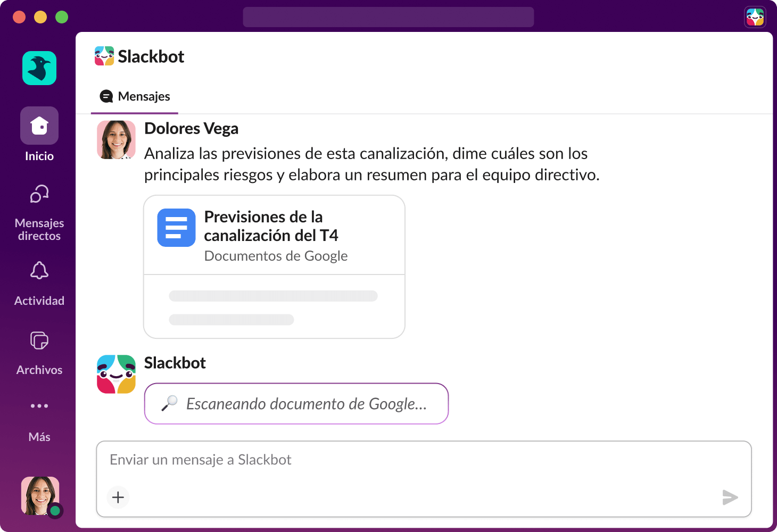Click the 'Escaneando documento de Google' progress bubble
This screenshot has height=532, width=777.
(x=296, y=404)
